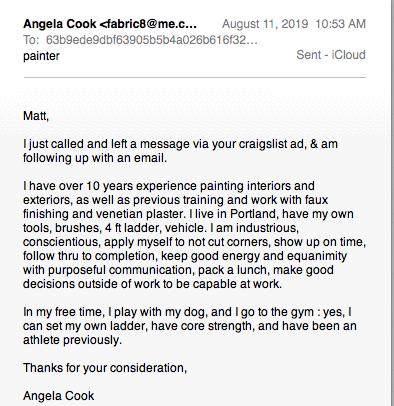394x406 pixels.
Task: Click the Angela Cook signature at bottom
Action: click(59, 396)
